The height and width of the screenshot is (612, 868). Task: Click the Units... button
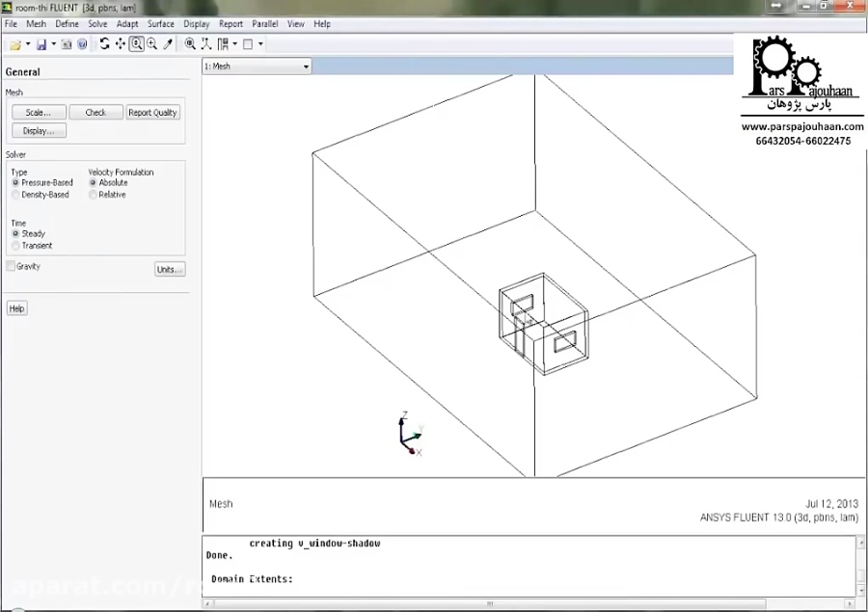point(170,270)
